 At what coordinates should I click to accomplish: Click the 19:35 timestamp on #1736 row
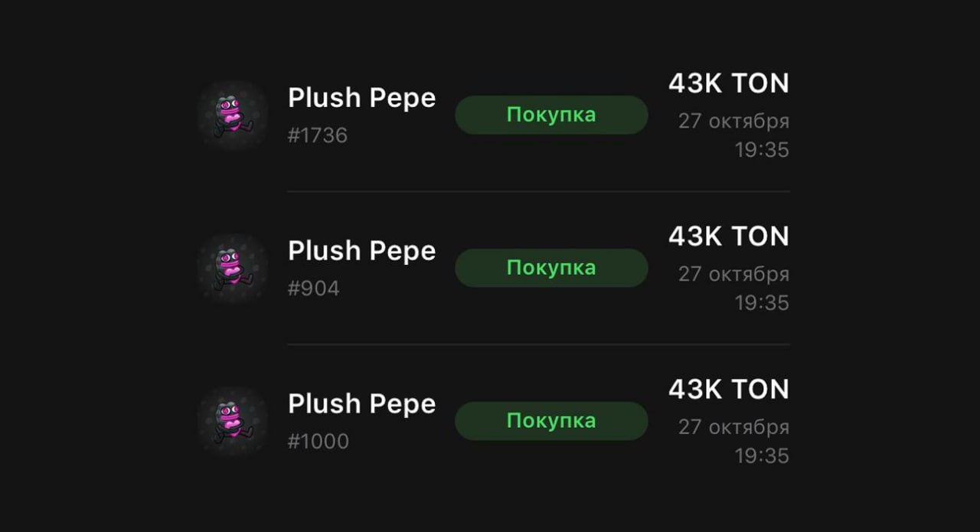762,150
